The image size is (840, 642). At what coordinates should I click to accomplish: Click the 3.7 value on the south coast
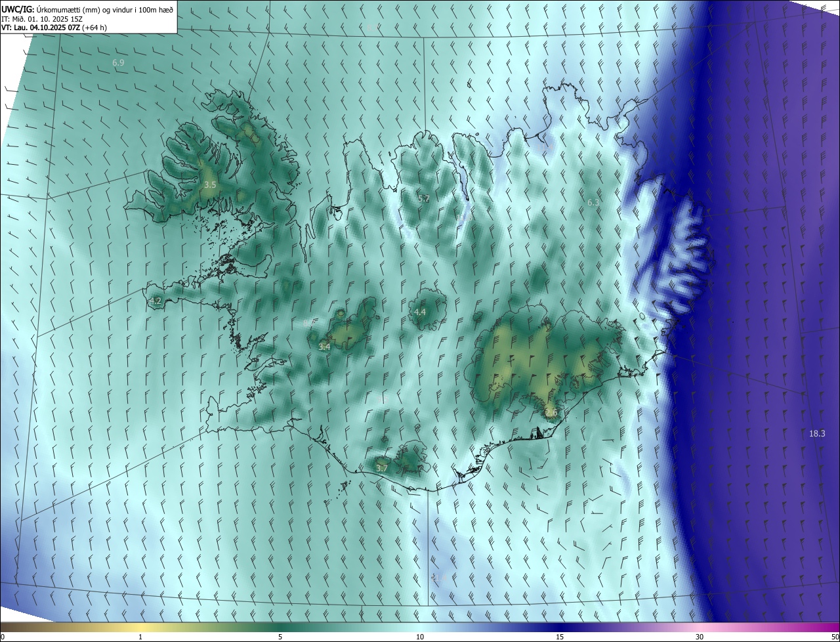[x=382, y=468]
